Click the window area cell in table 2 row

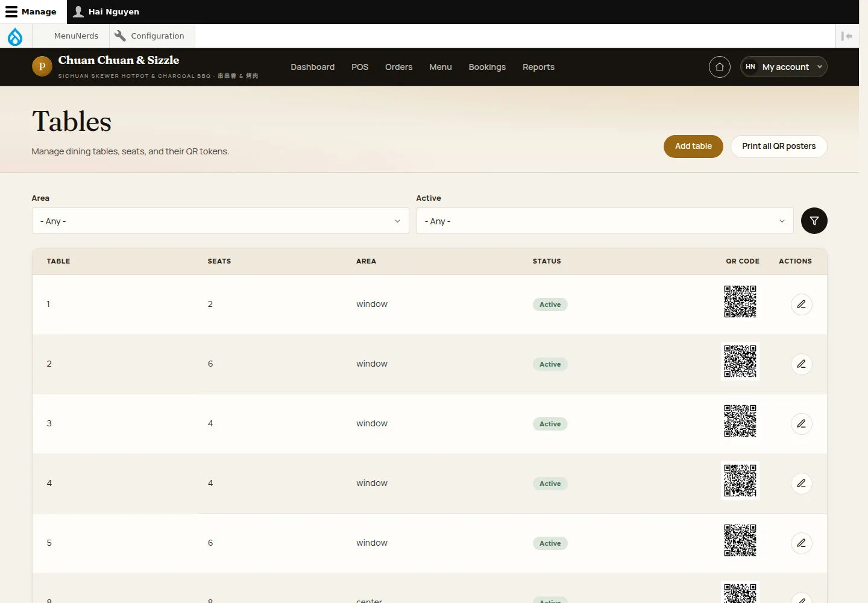[x=372, y=364]
